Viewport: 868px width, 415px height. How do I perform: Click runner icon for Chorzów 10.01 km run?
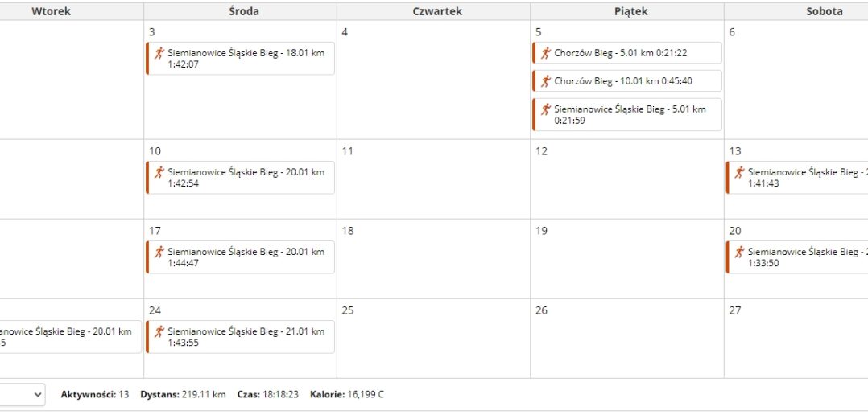click(x=546, y=81)
